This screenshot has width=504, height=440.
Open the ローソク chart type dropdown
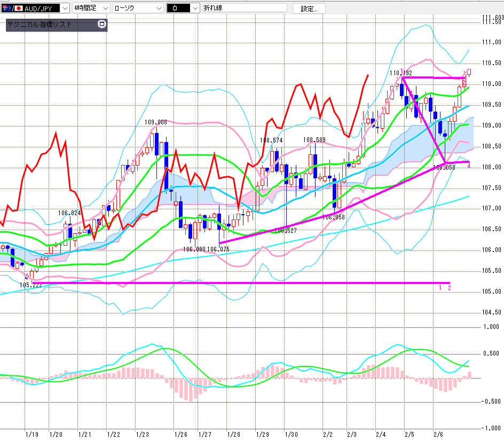coord(159,8)
